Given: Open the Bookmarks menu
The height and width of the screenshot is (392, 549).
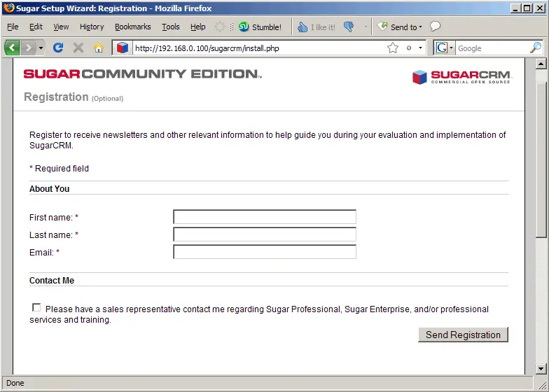Looking at the screenshot, I should [x=133, y=27].
